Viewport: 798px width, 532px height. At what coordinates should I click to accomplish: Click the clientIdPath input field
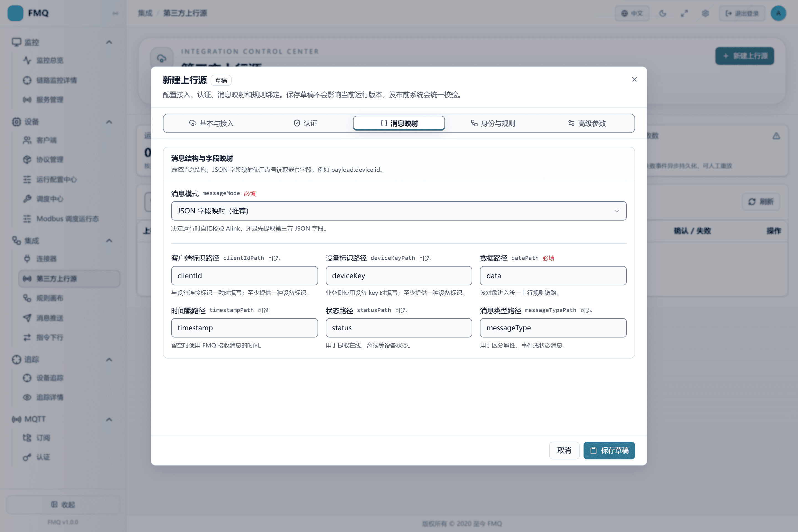pos(244,275)
